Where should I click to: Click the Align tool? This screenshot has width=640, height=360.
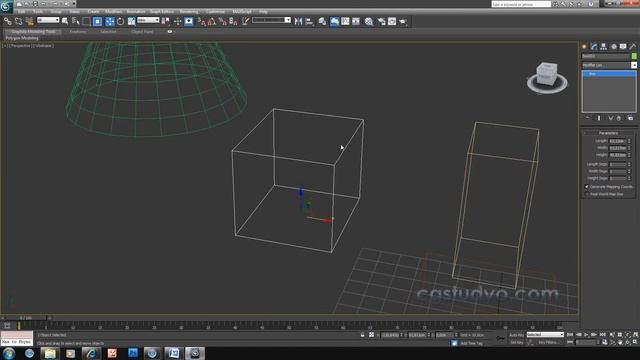coord(309,21)
